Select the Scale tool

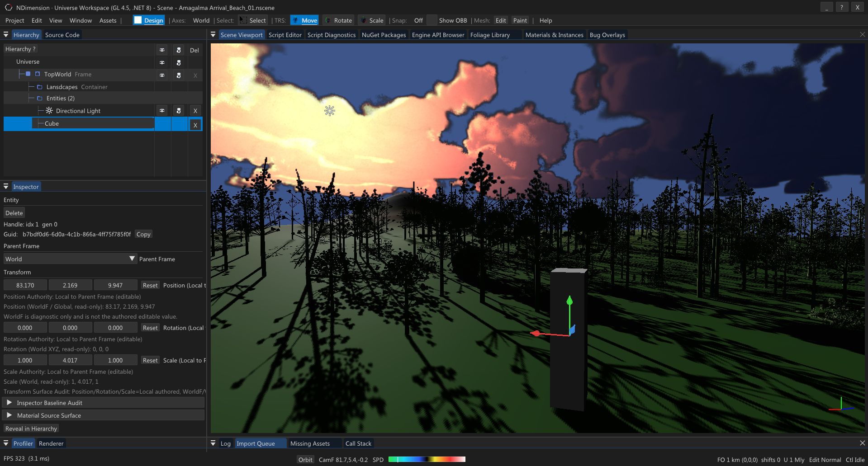point(371,20)
